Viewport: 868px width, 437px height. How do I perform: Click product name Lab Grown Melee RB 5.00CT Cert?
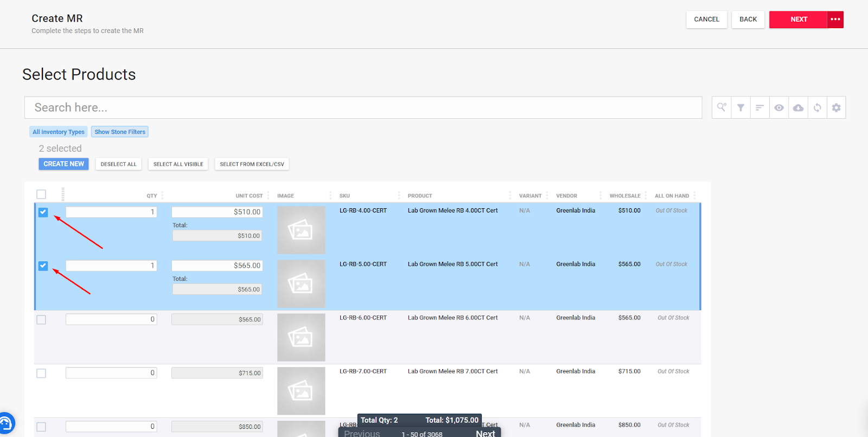coord(452,264)
